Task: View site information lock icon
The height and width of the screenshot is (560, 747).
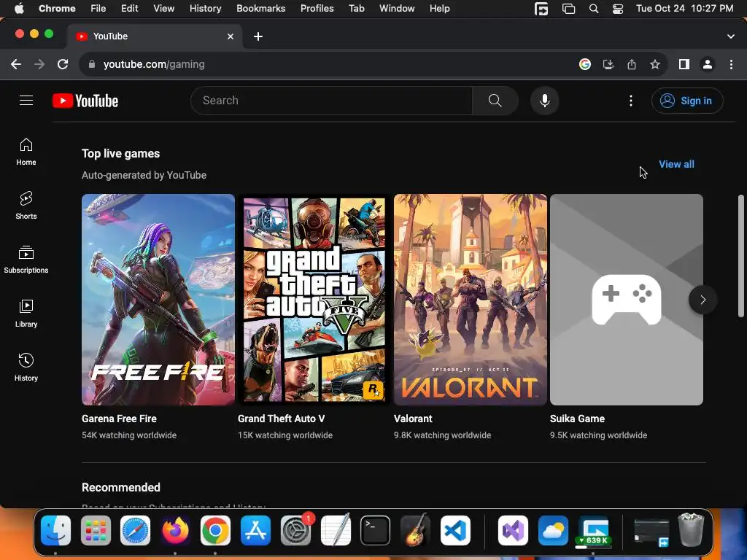Action: point(92,64)
